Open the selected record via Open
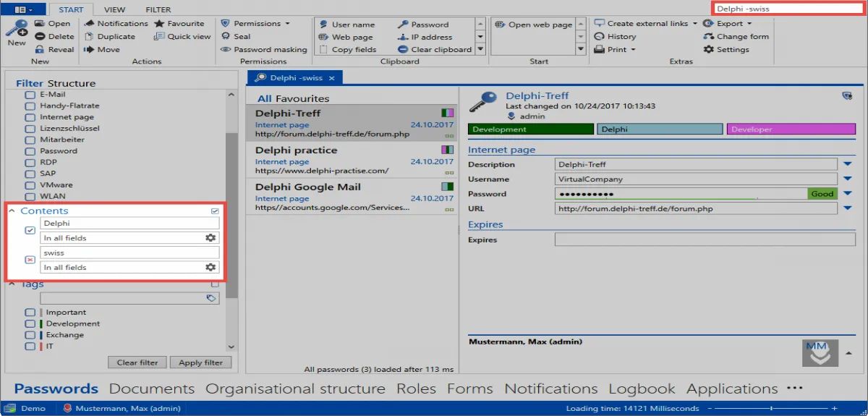868x416 pixels. click(53, 24)
